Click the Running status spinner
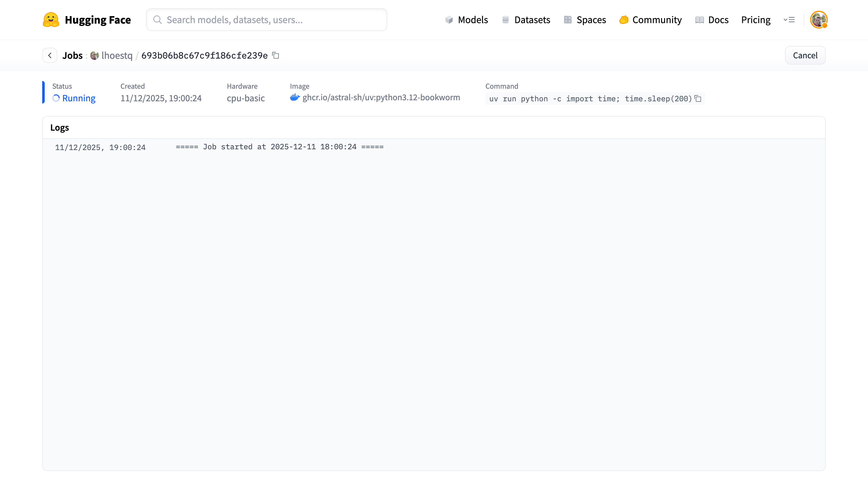Image resolution: width=868 pixels, height=481 pixels. coord(56,98)
